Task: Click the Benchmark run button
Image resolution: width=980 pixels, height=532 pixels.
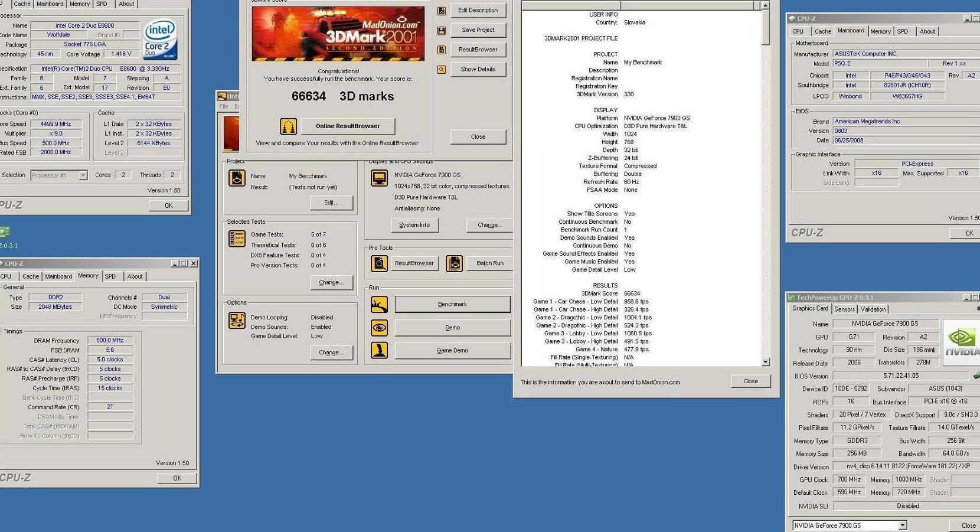Action: point(452,305)
